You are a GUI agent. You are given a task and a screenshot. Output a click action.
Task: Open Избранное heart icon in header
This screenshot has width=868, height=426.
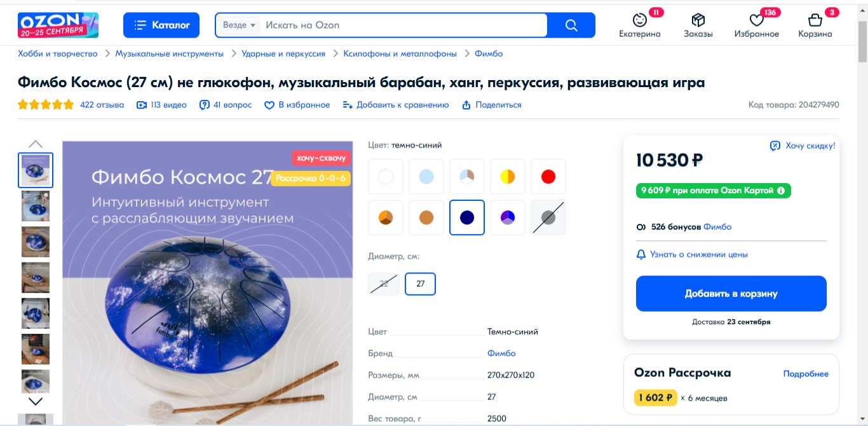pyautogui.click(x=756, y=20)
